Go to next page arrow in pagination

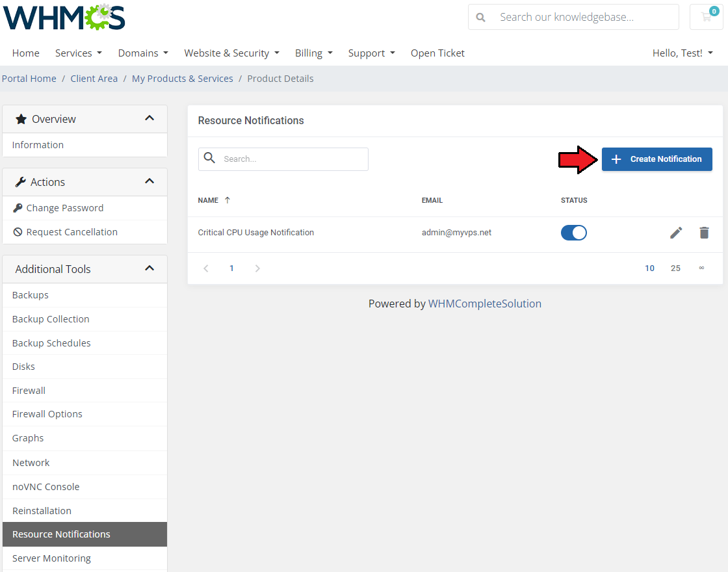coord(257,268)
